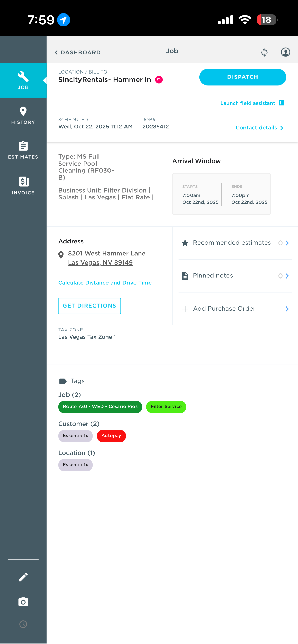This screenshot has width=298, height=644.
Task: Open the Invoice tab
Action: (x=23, y=185)
